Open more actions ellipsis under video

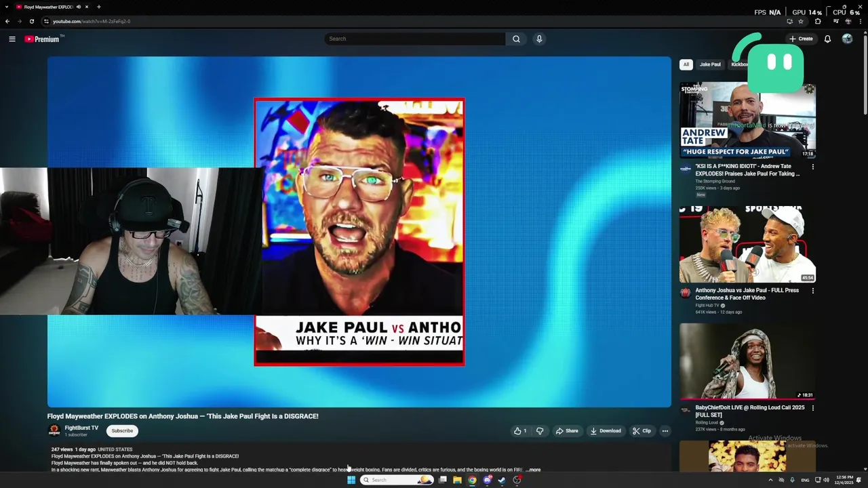665,431
